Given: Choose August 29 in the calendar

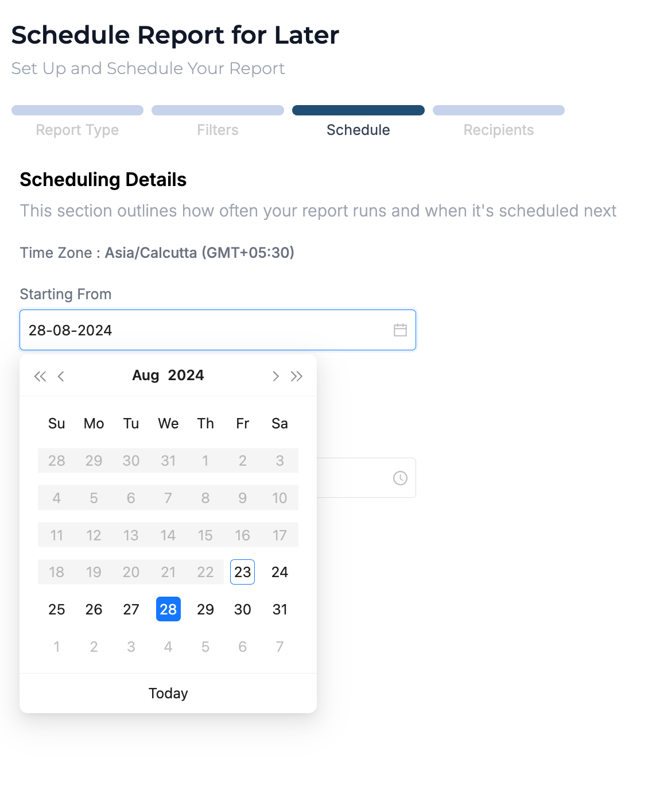Looking at the screenshot, I should point(205,609).
